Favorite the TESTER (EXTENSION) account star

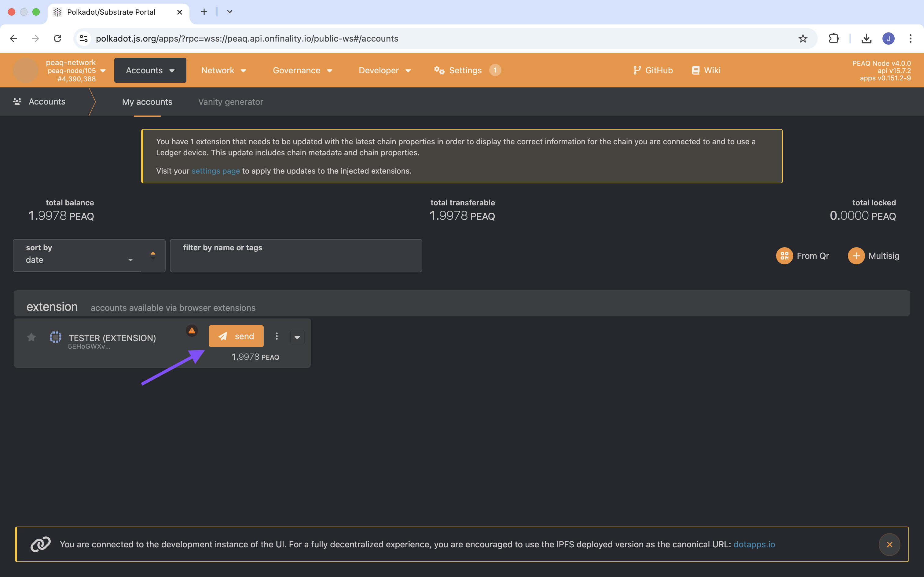tap(32, 337)
